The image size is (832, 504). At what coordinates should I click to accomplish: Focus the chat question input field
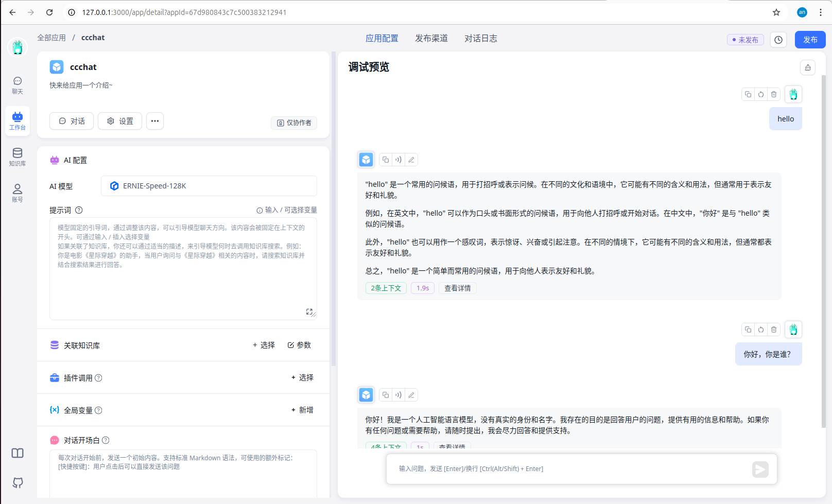(566, 469)
